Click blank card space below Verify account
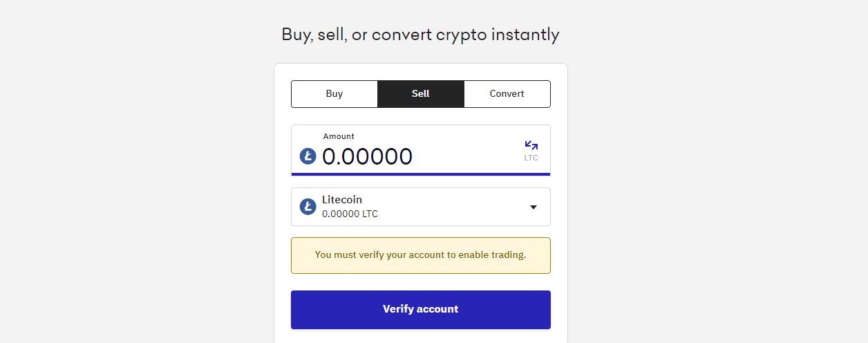Screen dimensions: 868x343 click(x=421, y=337)
